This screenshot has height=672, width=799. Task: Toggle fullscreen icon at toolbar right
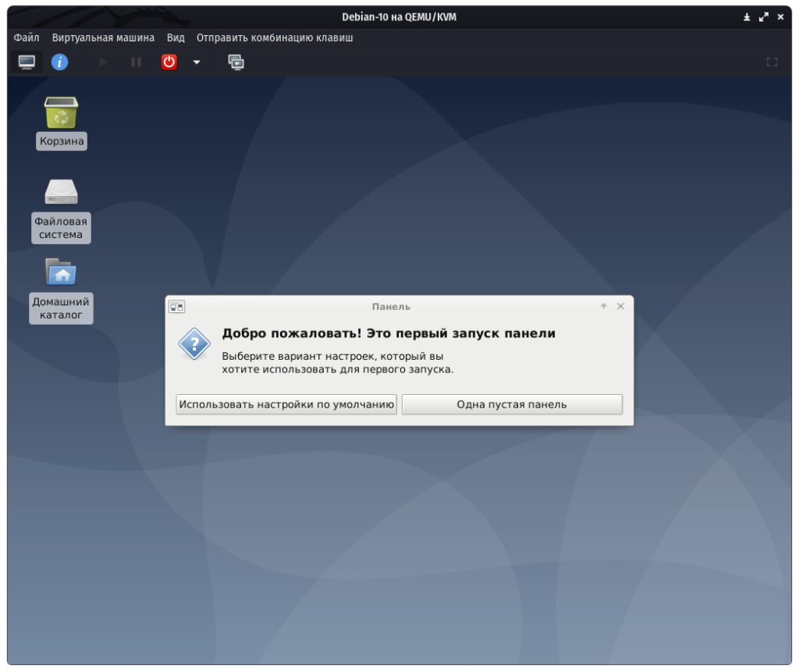tap(772, 62)
